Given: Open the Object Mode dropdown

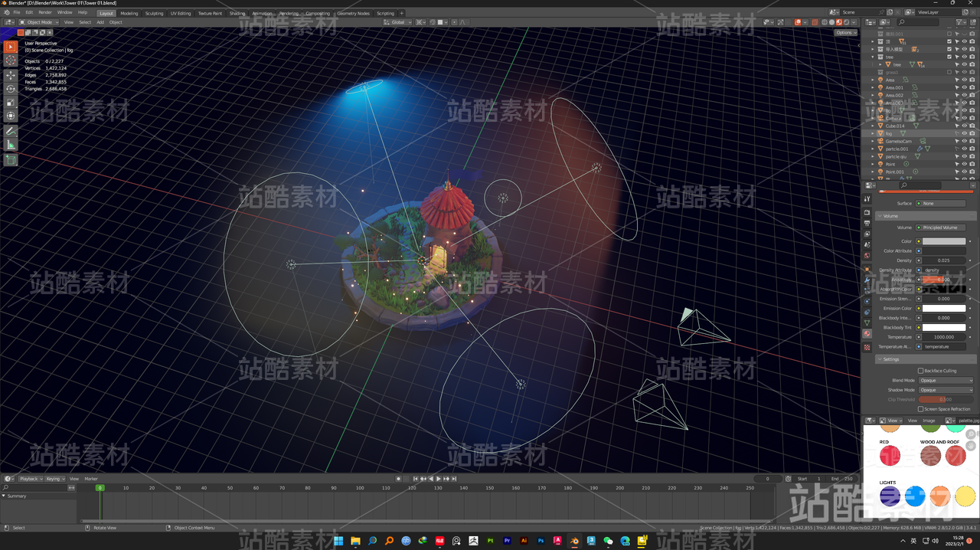Looking at the screenshot, I should click(x=38, y=22).
